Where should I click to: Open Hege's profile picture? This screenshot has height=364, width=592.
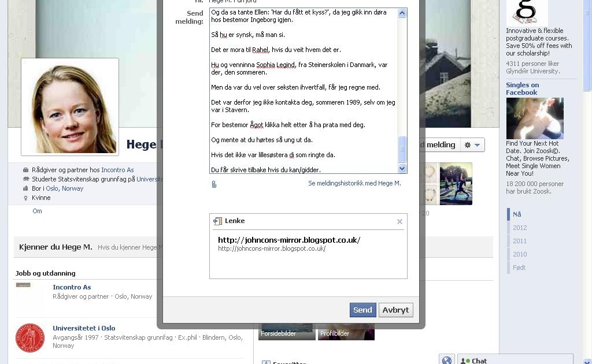click(x=70, y=107)
